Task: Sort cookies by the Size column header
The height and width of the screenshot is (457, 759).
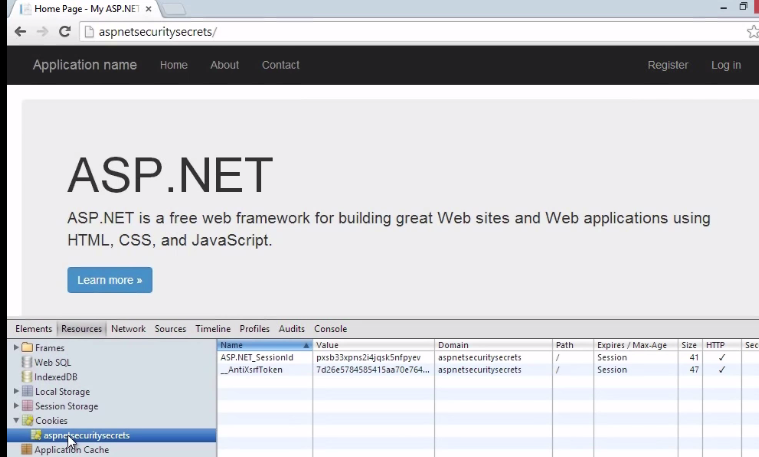Action: pos(690,345)
